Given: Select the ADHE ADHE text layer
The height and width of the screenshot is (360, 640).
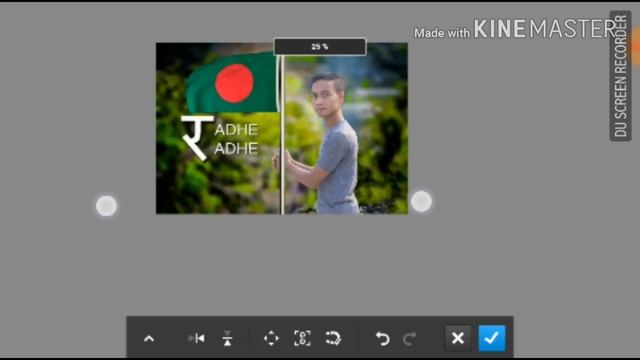Looking at the screenshot, I should click(x=236, y=139).
